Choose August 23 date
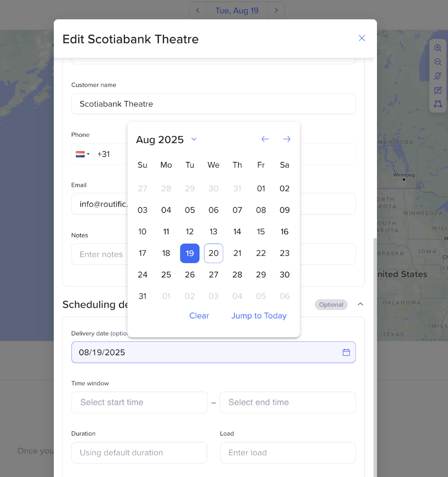 tap(285, 253)
